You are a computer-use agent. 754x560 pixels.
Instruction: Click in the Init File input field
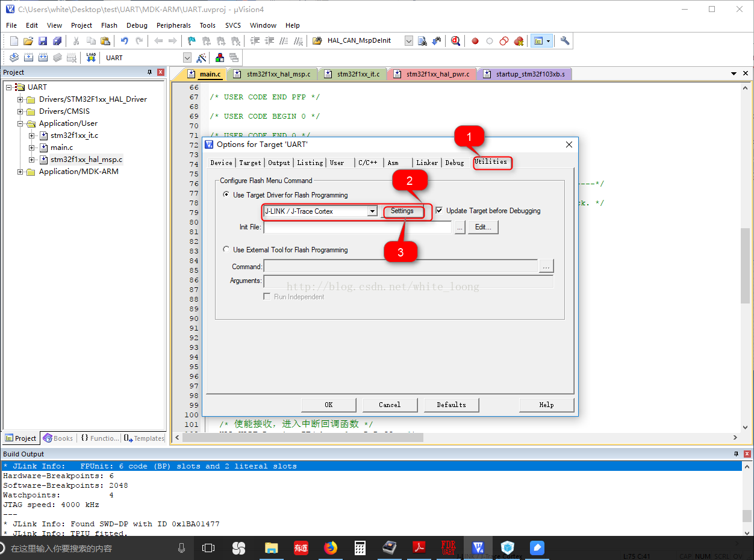[357, 228]
